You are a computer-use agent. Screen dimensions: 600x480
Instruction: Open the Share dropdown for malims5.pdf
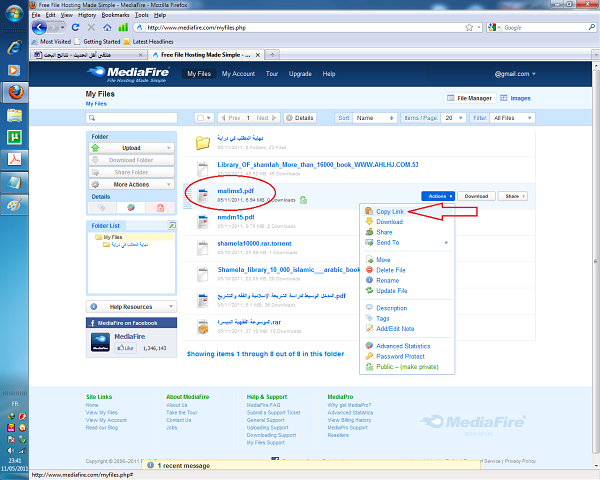pos(512,196)
